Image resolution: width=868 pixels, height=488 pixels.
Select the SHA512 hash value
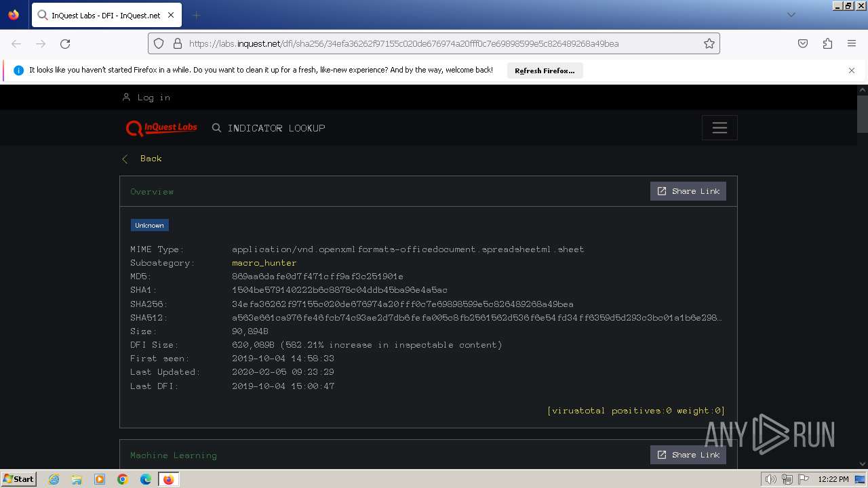click(477, 318)
